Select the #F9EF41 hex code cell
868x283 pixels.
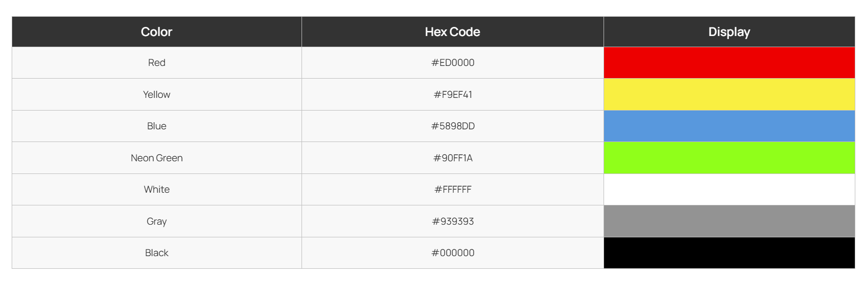[x=453, y=95]
